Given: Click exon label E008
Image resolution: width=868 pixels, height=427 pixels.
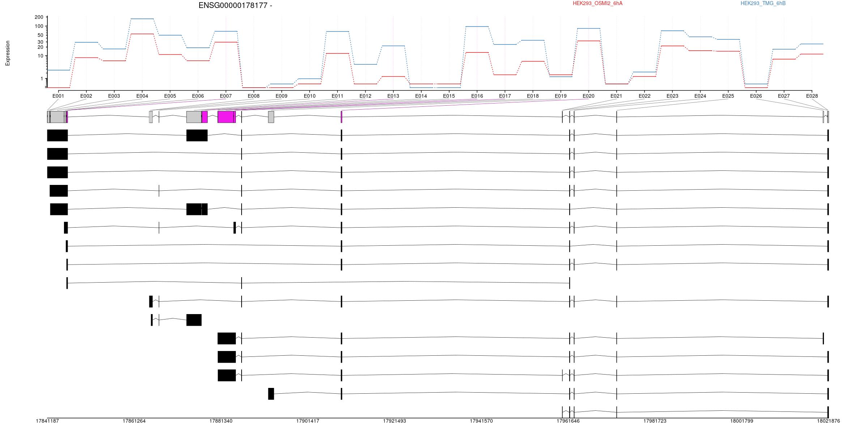Looking at the screenshot, I should 254,96.
